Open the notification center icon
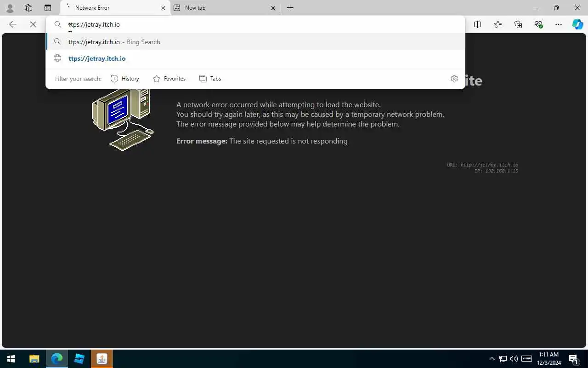This screenshot has height=368, width=588. click(573, 359)
